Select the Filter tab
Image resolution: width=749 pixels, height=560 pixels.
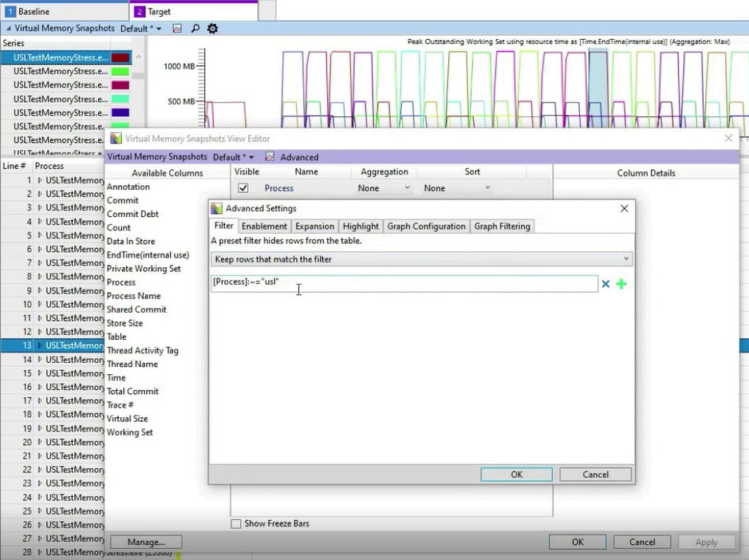[x=223, y=226]
